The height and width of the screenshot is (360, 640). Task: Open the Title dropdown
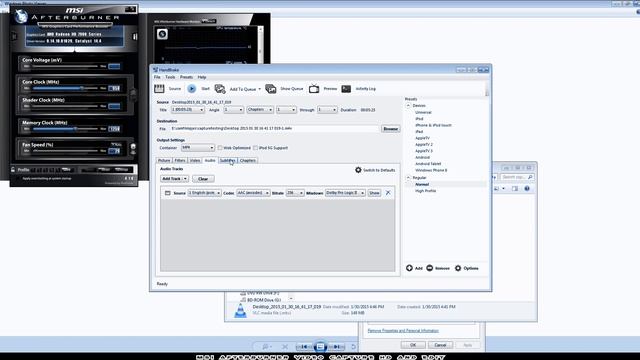point(187,110)
